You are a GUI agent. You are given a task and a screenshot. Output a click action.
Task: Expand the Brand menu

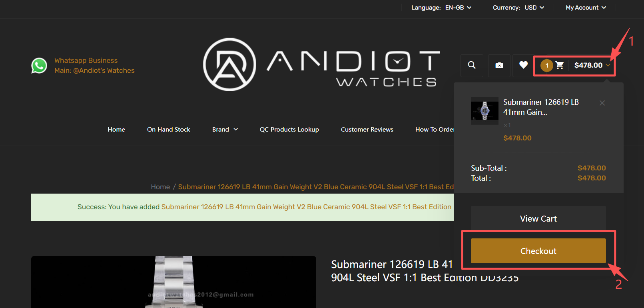coord(225,129)
